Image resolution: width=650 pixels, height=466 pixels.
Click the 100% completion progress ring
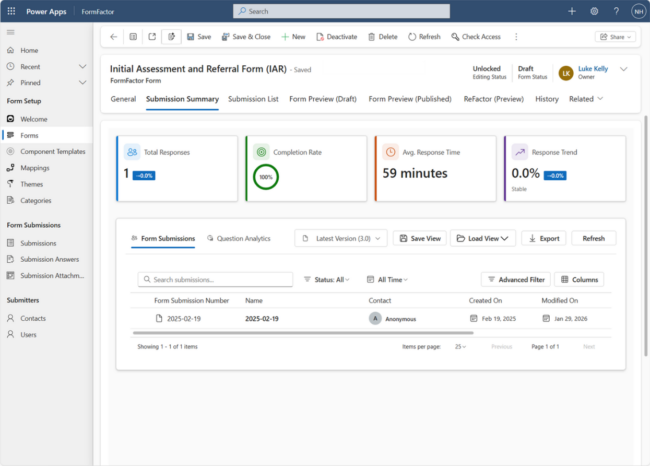[x=266, y=177]
